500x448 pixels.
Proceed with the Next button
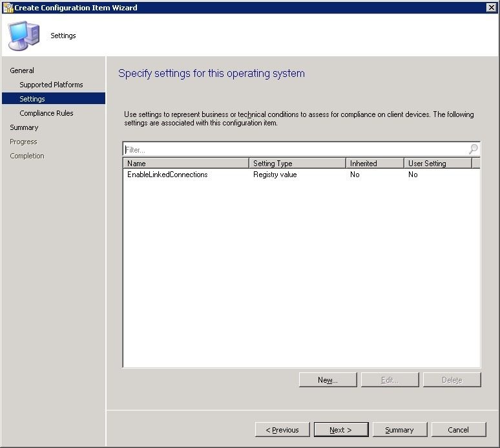click(x=341, y=430)
